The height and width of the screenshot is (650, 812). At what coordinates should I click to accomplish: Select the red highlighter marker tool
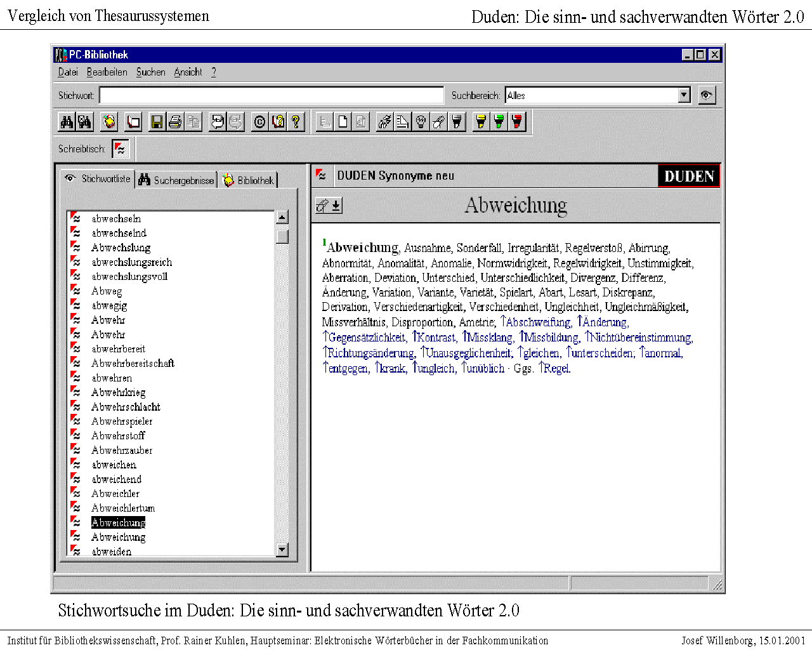[518, 121]
